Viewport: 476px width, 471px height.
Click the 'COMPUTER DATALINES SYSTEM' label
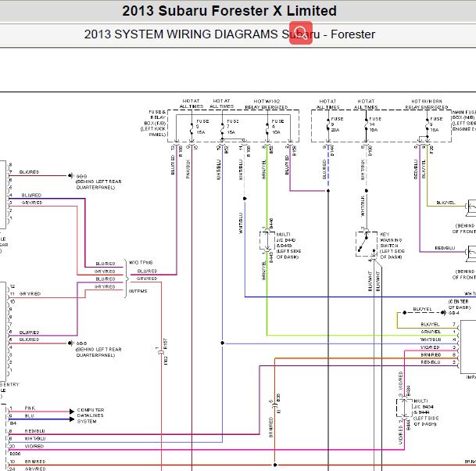tap(91, 415)
